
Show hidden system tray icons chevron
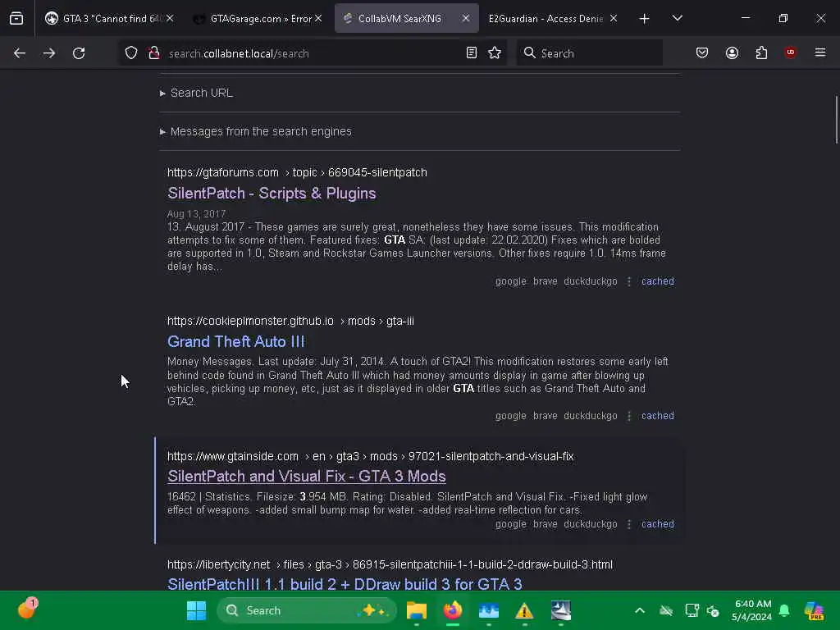click(640, 610)
